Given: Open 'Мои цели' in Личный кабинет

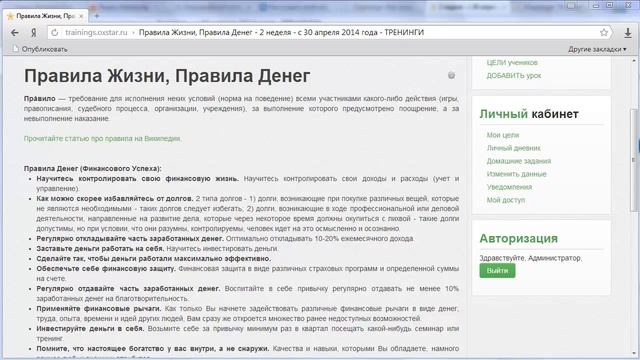Looking at the screenshot, I should click(x=503, y=135).
